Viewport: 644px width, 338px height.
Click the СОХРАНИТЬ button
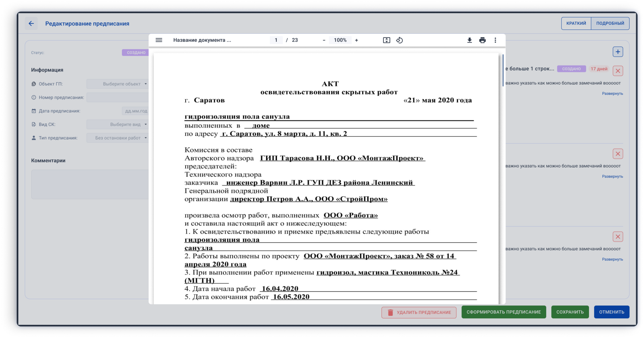pyautogui.click(x=570, y=312)
